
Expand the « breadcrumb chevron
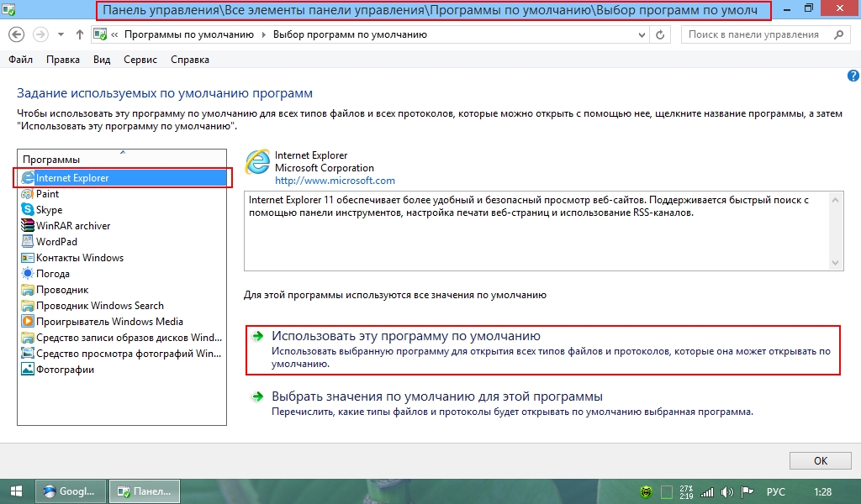coord(114,34)
